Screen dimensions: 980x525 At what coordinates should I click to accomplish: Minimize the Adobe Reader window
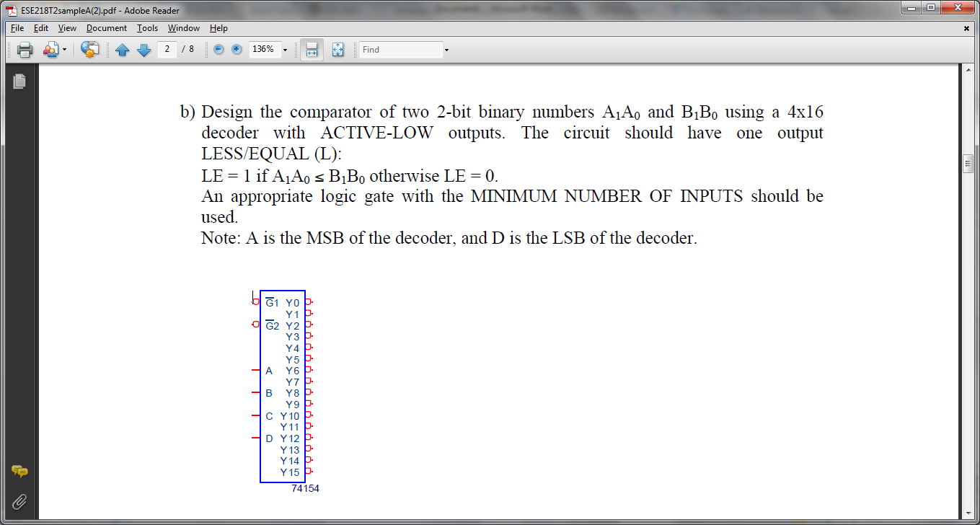pyautogui.click(x=913, y=8)
